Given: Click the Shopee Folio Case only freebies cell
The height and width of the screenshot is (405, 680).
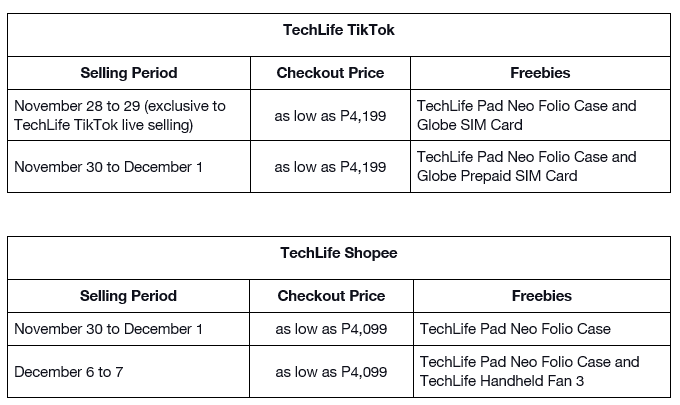Looking at the screenshot, I should [515, 329].
